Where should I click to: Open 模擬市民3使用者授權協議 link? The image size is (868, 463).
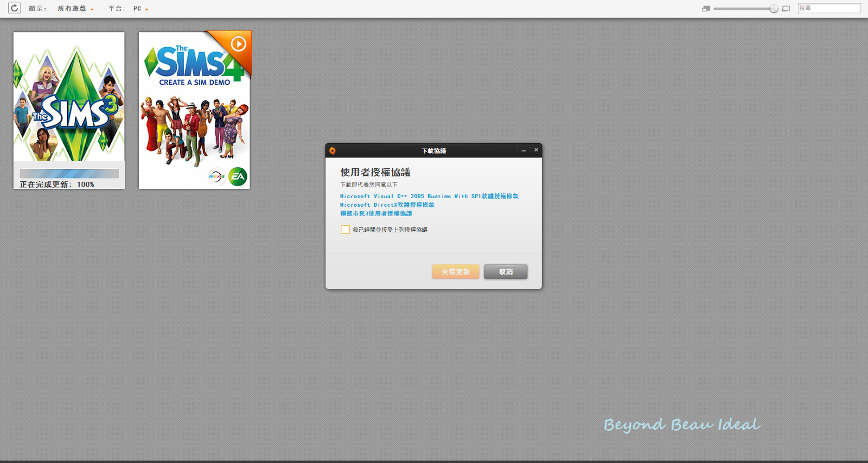coord(376,213)
